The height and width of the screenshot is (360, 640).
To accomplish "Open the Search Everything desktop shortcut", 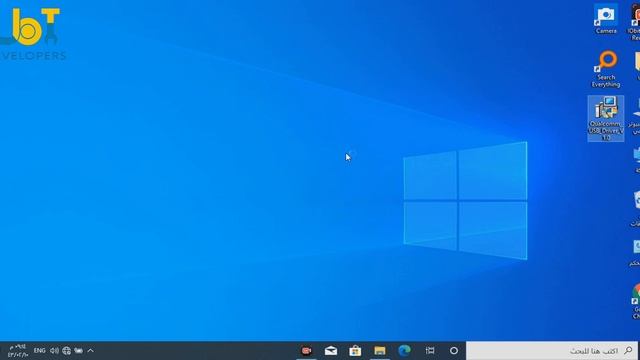I will 606,69.
